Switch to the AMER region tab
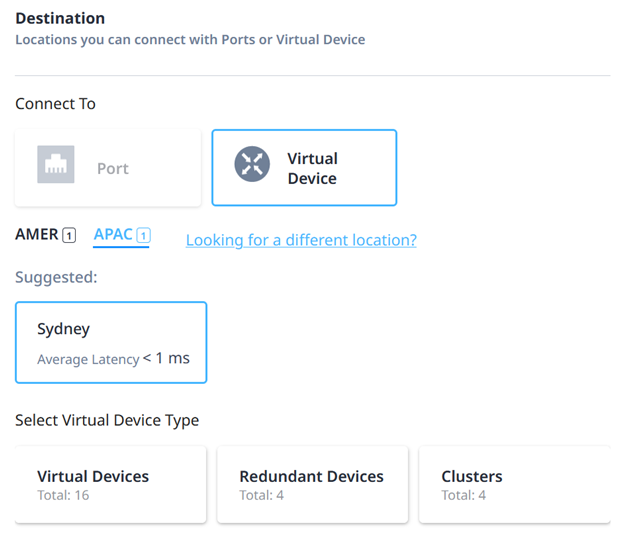Image resolution: width=623 pixels, height=536 pixels. click(x=45, y=234)
